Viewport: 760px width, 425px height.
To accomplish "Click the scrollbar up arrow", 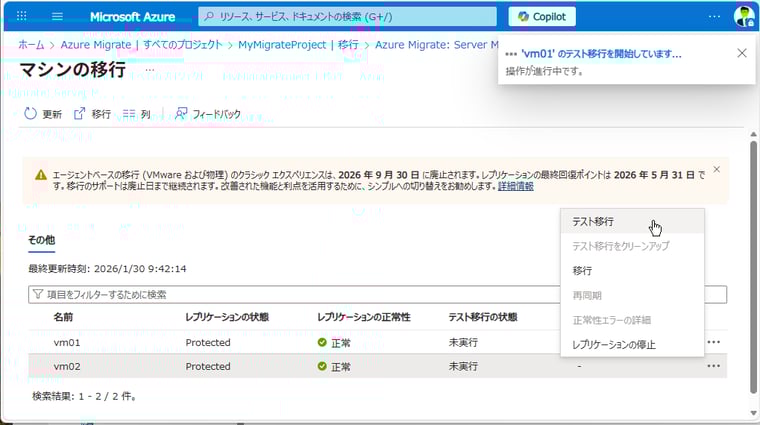I will pyautogui.click(x=753, y=134).
